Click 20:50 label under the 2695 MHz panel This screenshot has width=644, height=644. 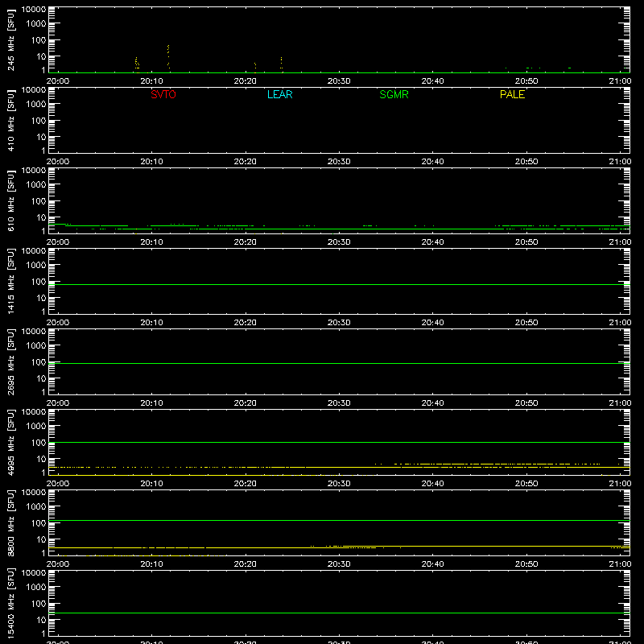[526, 403]
